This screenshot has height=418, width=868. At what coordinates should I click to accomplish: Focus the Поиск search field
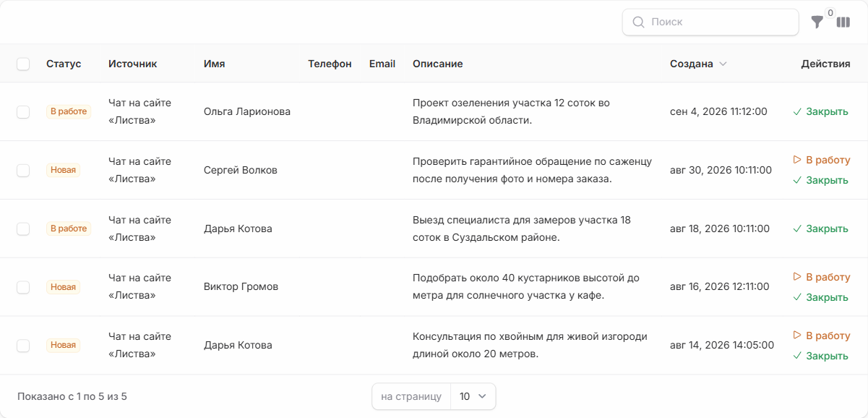pyautogui.click(x=710, y=22)
